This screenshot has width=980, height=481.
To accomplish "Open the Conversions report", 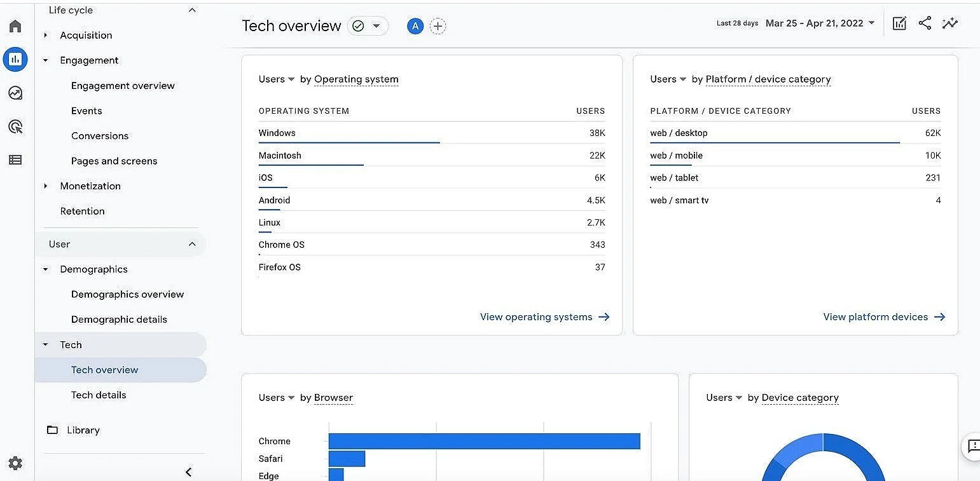I will click(100, 136).
